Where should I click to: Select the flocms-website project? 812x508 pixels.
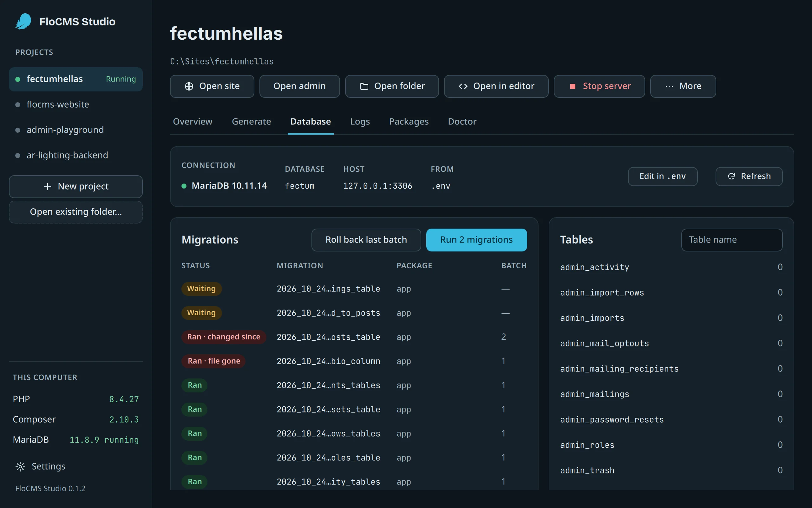coord(76,104)
